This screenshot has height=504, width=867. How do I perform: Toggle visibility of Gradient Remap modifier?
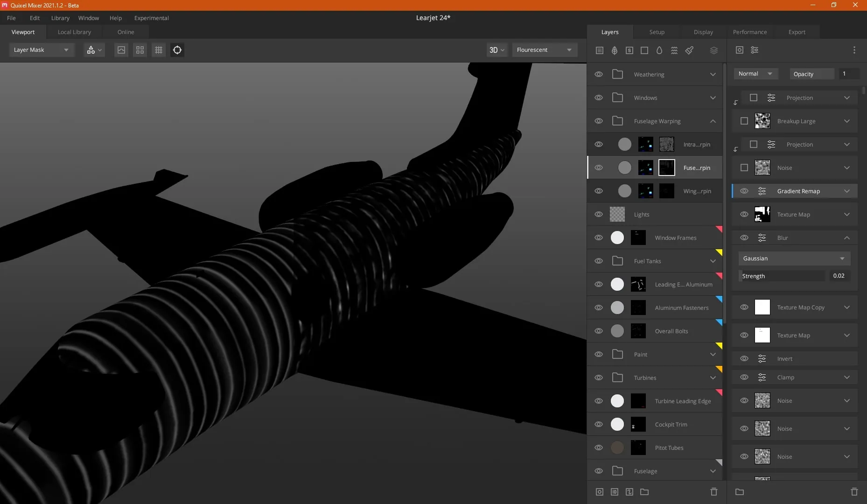(x=744, y=191)
